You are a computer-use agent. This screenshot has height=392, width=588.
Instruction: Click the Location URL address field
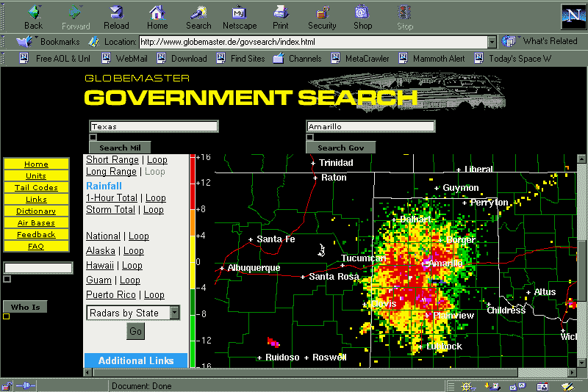(314, 42)
